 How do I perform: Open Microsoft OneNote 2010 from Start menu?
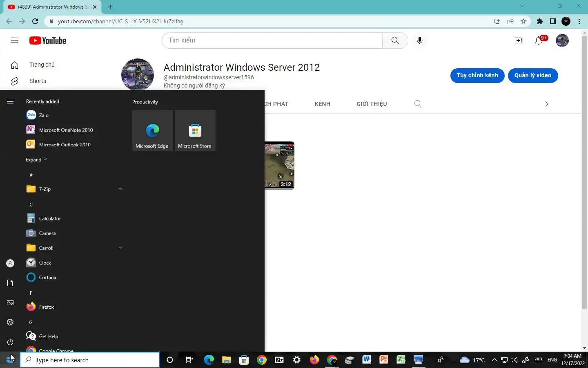click(73, 130)
